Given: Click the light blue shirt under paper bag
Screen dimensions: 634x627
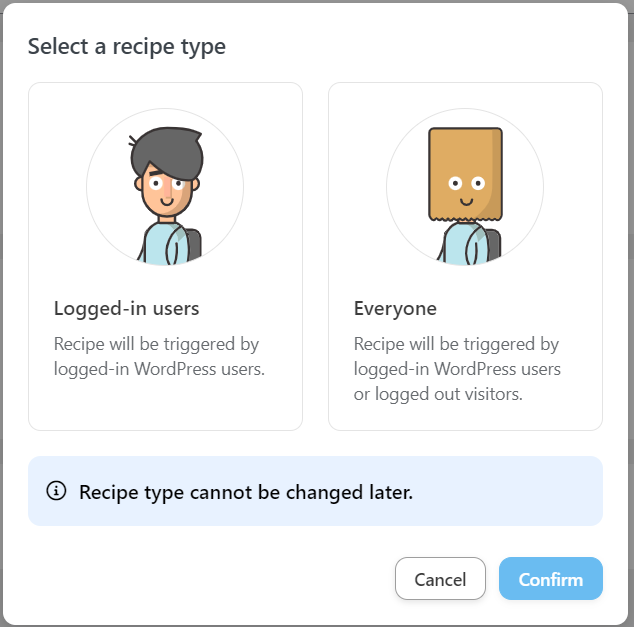Looking at the screenshot, I should (x=462, y=245).
